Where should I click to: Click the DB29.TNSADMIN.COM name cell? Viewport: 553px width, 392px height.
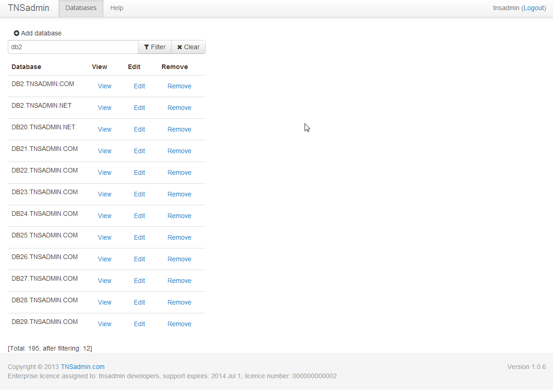click(45, 322)
